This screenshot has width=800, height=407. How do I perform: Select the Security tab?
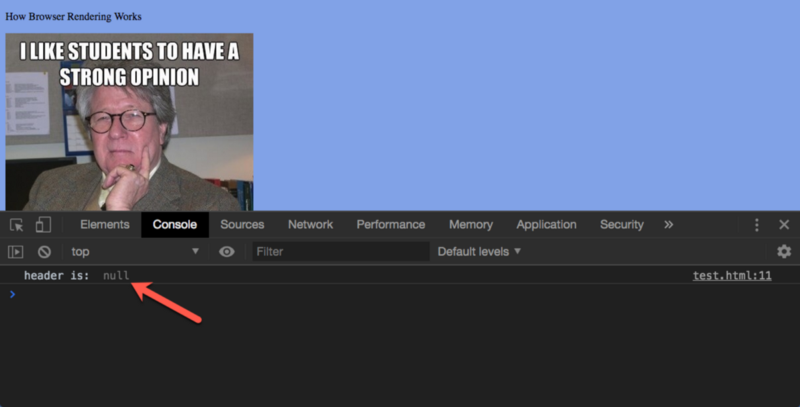coord(622,225)
